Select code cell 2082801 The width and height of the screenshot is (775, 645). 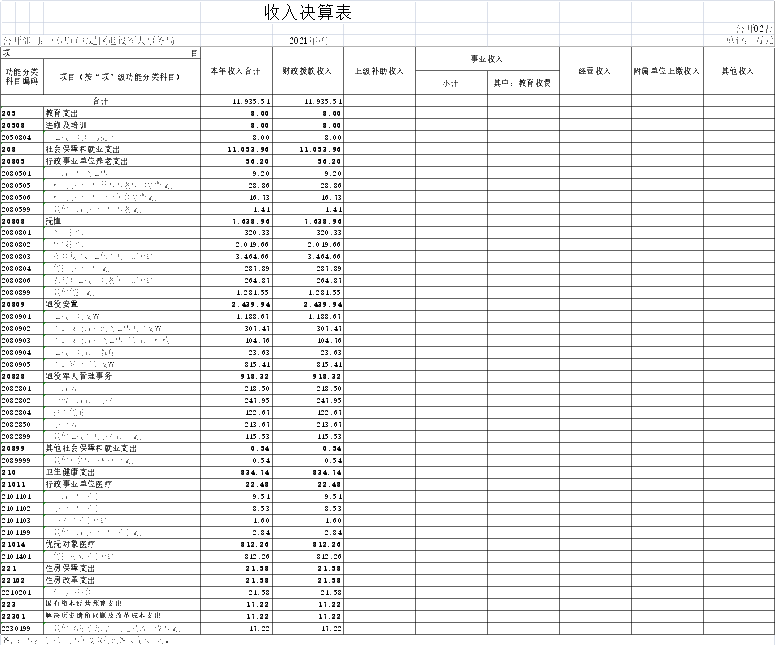tap(22, 388)
